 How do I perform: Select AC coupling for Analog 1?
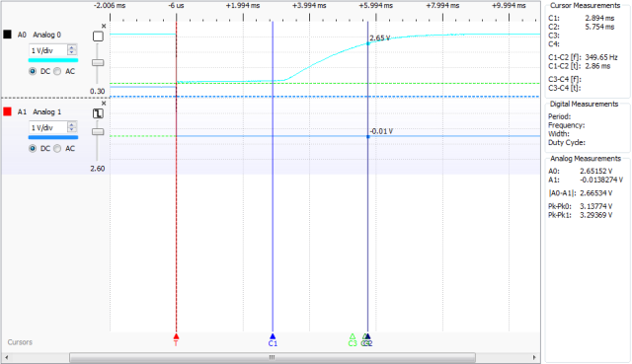[57, 149]
